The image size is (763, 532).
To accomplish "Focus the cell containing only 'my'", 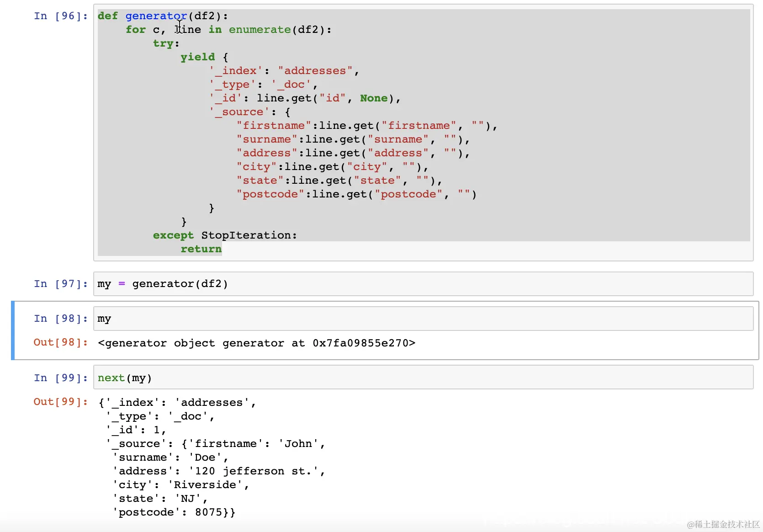I will point(423,319).
